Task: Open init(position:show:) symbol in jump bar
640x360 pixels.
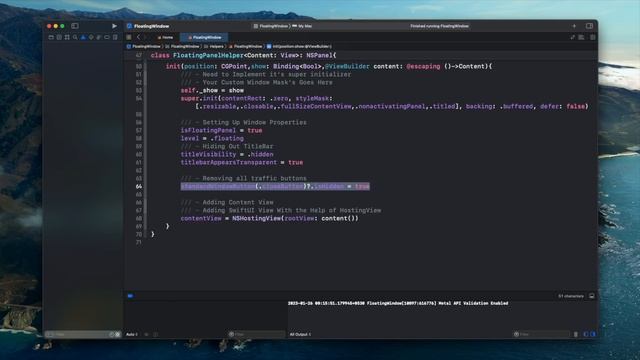Action: [x=298, y=47]
